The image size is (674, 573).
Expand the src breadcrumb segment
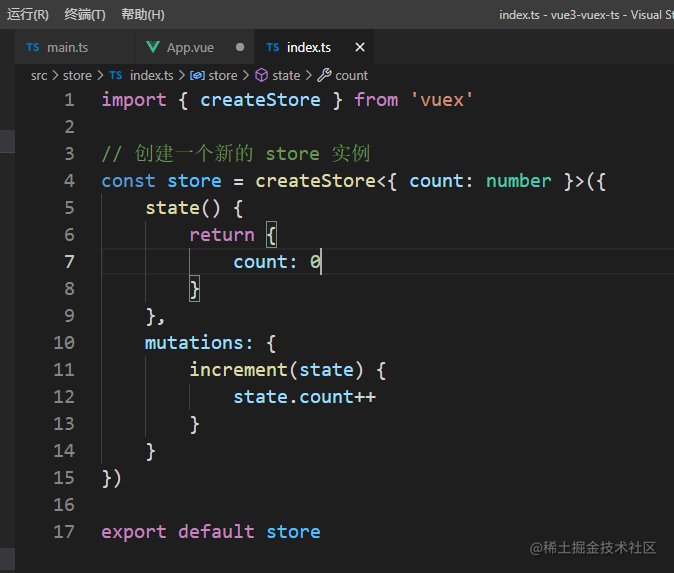(39, 76)
